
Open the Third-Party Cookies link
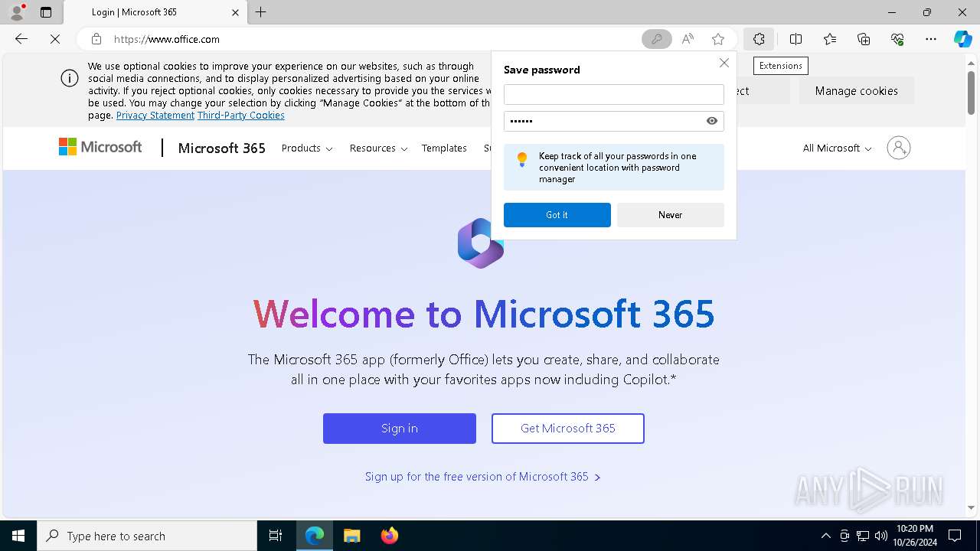point(241,116)
